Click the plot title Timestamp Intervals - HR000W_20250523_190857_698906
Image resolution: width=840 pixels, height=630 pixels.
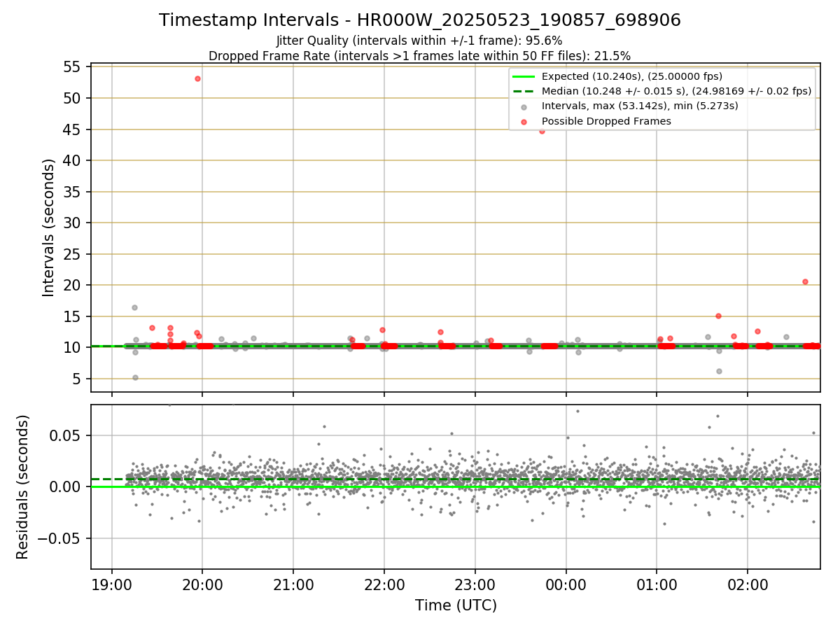(x=419, y=20)
